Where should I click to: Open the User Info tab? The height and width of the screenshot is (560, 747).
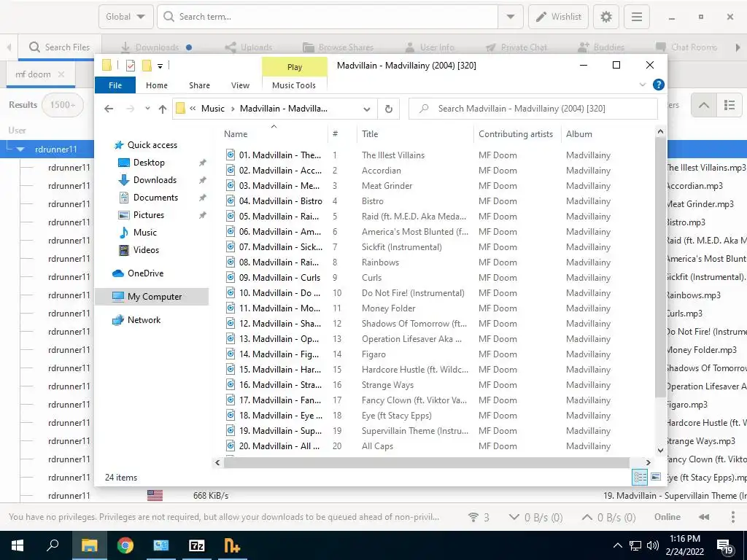pos(430,47)
